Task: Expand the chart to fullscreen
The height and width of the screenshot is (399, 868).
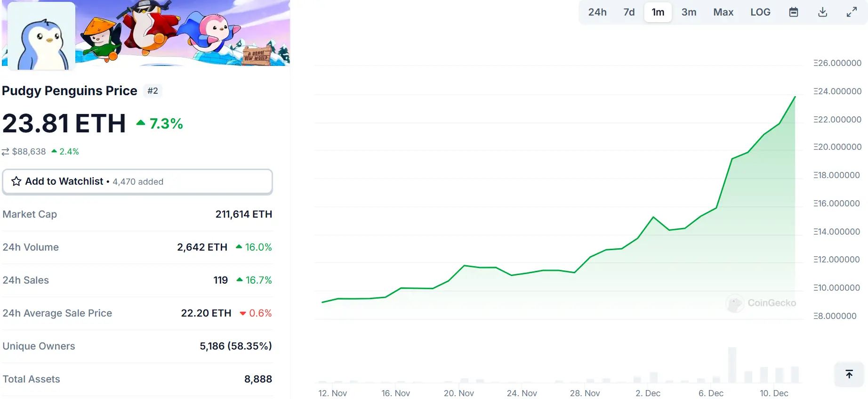Action: coord(852,12)
